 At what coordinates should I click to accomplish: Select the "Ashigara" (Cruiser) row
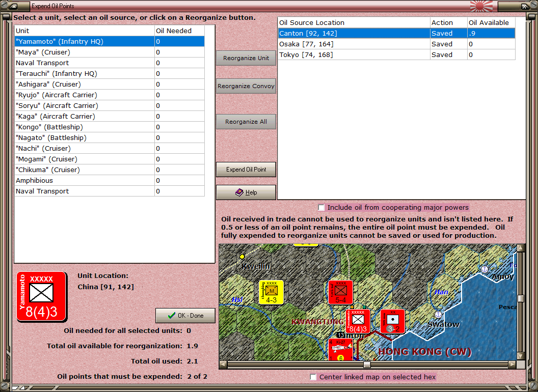(110, 84)
